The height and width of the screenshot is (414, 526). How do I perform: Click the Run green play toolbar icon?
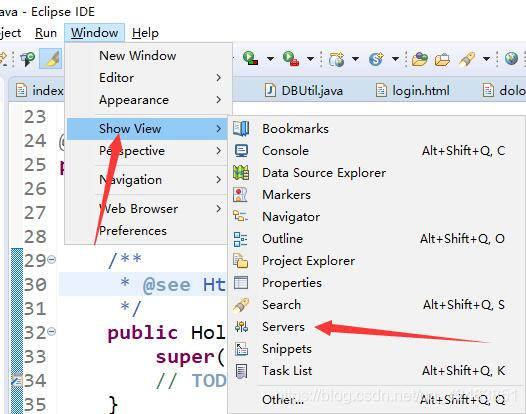250,58
